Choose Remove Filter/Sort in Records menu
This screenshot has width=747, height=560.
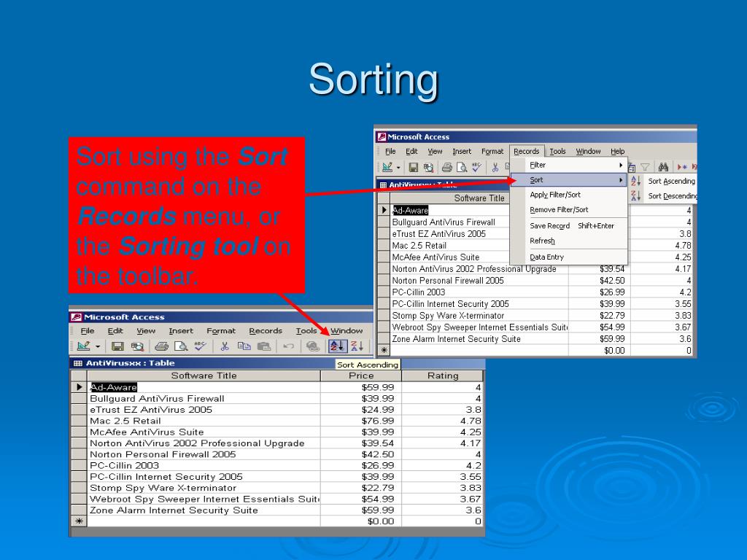click(x=569, y=209)
